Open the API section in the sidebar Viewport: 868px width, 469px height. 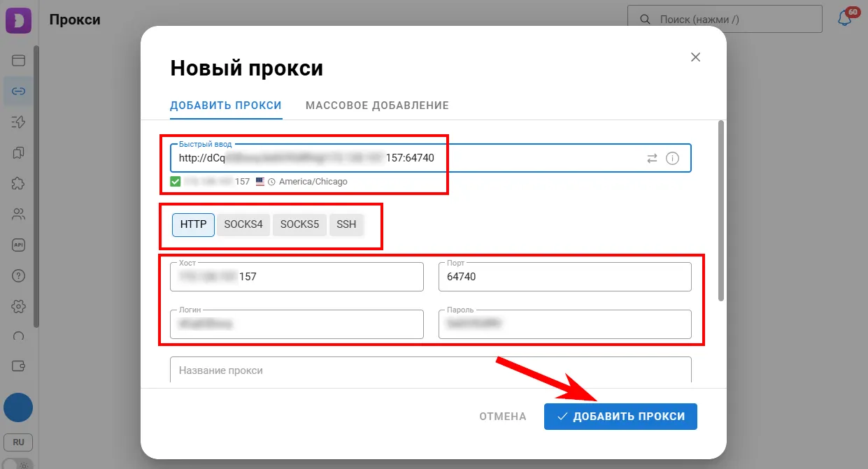coord(18,245)
